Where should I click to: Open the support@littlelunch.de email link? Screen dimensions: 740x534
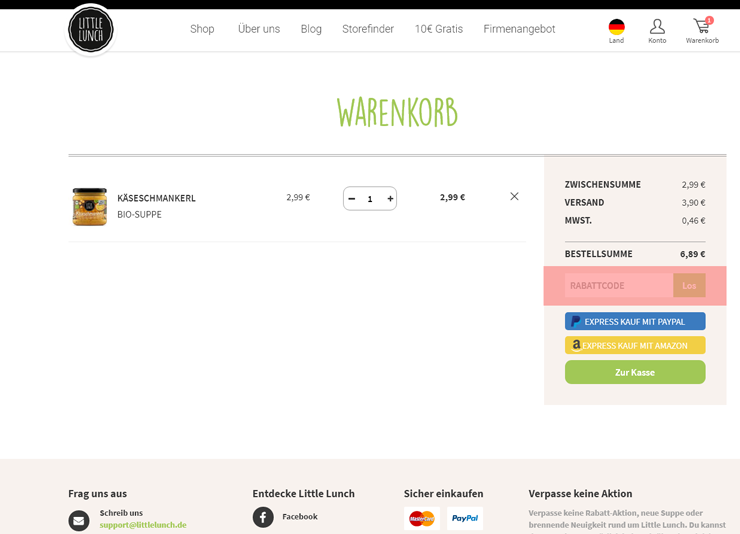pyautogui.click(x=143, y=525)
